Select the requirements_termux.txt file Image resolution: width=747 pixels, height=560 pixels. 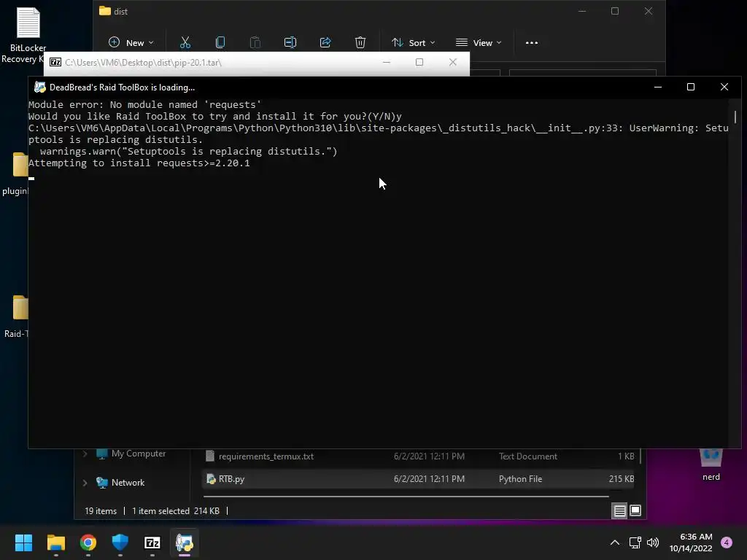[266, 456]
